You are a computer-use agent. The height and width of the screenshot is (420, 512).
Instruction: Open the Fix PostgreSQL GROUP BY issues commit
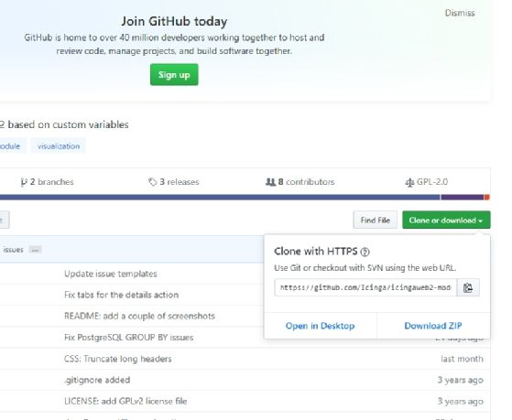pos(128,337)
